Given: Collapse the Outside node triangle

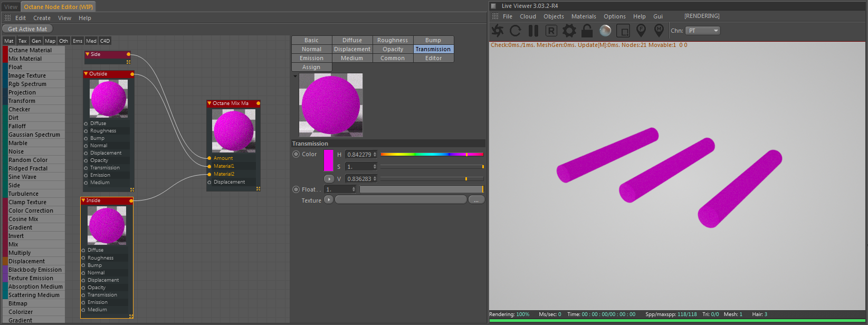Looking at the screenshot, I should point(86,74).
